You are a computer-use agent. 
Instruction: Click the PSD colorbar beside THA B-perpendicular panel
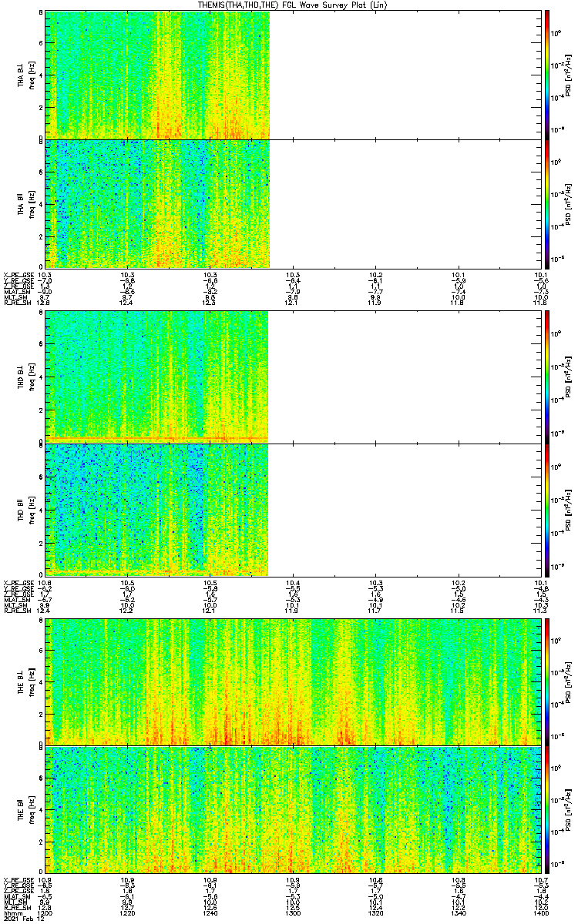click(546, 75)
